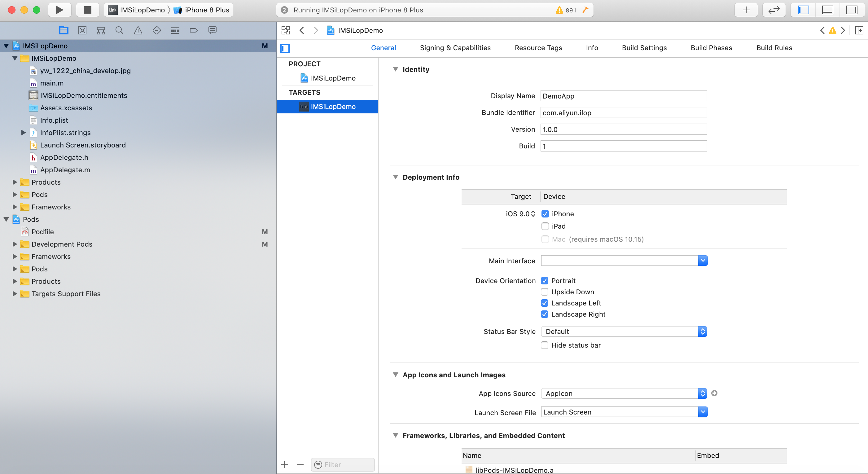Click the Run (play) button
The height and width of the screenshot is (474, 868).
59,10
